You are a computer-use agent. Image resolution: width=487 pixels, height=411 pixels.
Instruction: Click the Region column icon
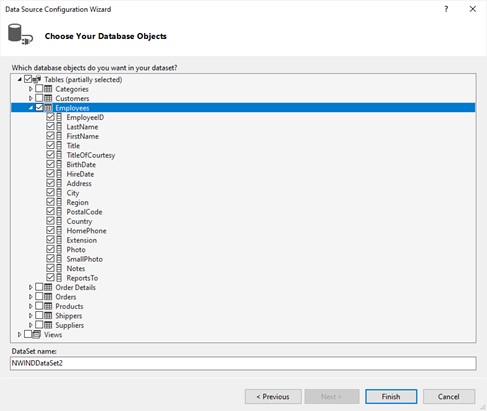point(59,202)
